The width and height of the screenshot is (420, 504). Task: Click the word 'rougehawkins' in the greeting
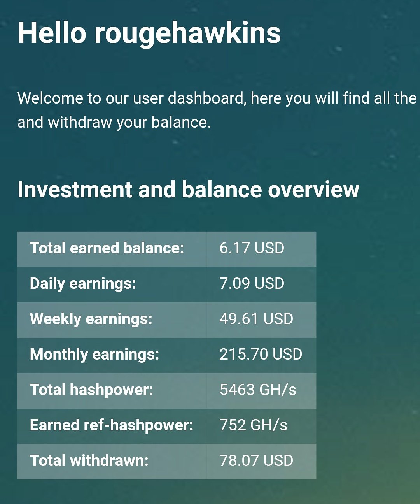tap(187, 34)
